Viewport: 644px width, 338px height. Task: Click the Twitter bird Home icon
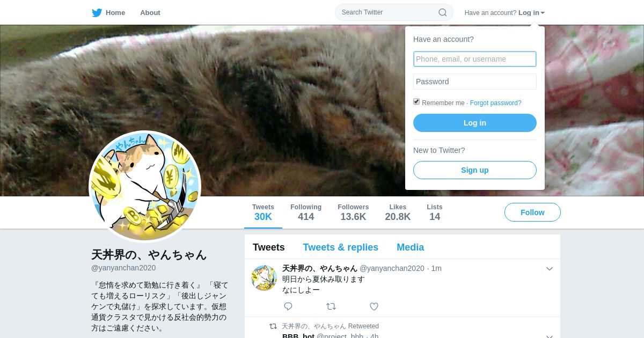coord(97,12)
